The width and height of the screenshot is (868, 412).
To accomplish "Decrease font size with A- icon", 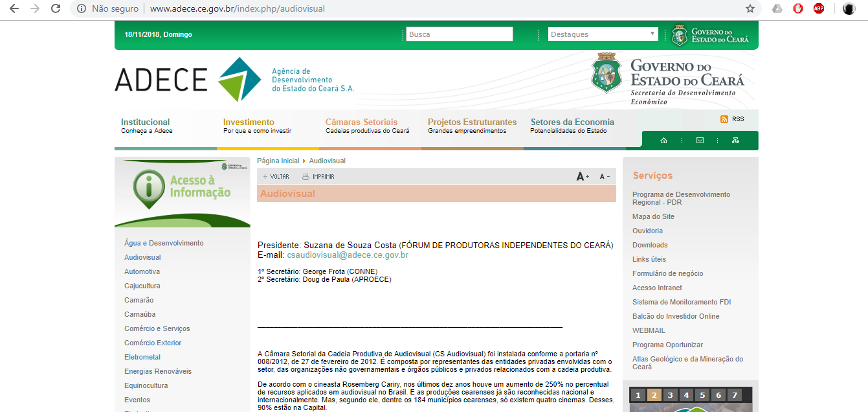I will click(605, 177).
